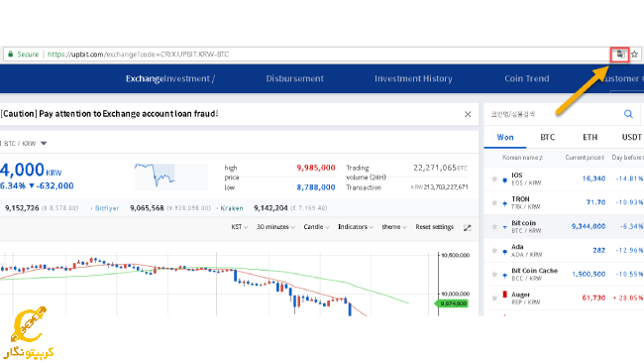Expand chart to fullscreen icon
The image size is (644, 362).
(467, 227)
